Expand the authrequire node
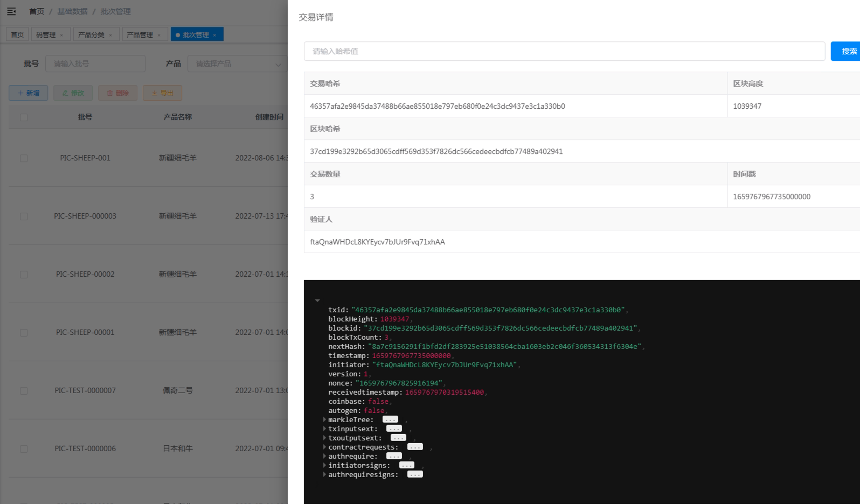Viewport: 860px width, 504px height. point(324,456)
